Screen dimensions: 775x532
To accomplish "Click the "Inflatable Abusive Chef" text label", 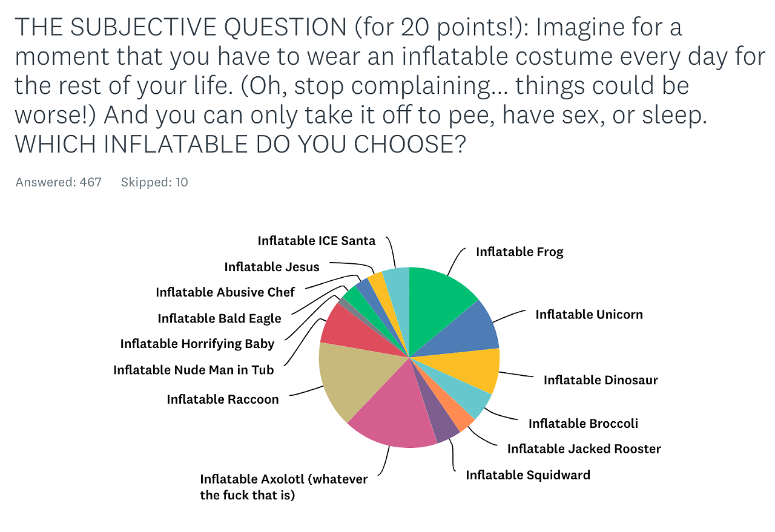I will pyautogui.click(x=225, y=292).
